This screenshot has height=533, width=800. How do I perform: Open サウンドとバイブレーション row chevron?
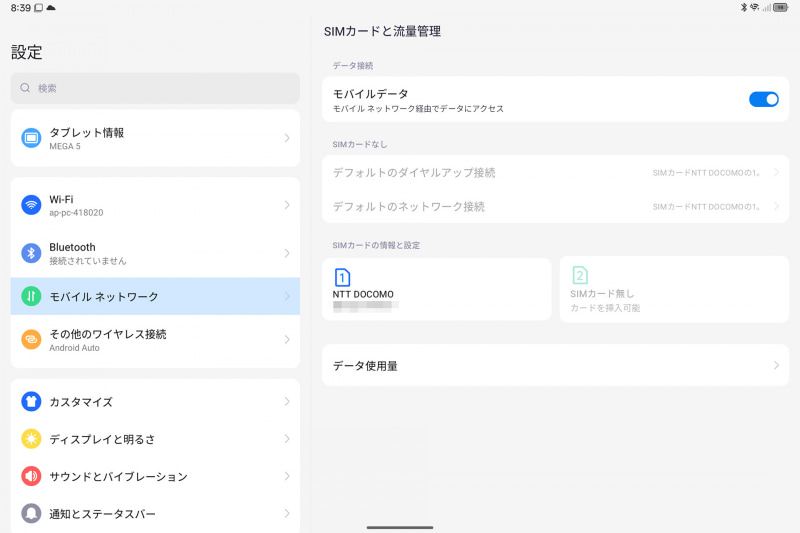coord(287,476)
